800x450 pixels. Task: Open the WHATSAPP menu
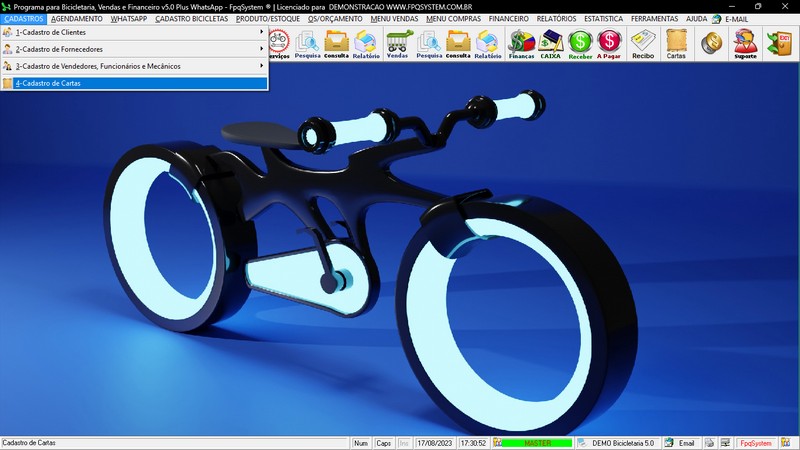click(129, 19)
